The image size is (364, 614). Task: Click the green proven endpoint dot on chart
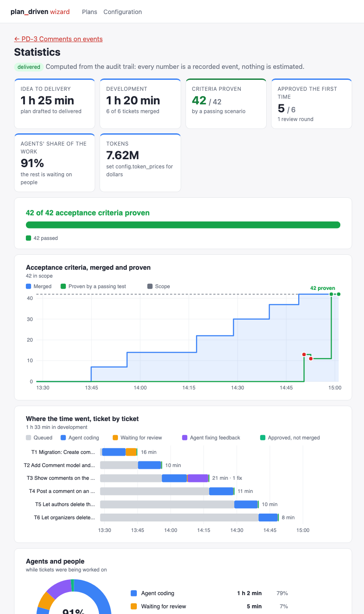point(339,294)
